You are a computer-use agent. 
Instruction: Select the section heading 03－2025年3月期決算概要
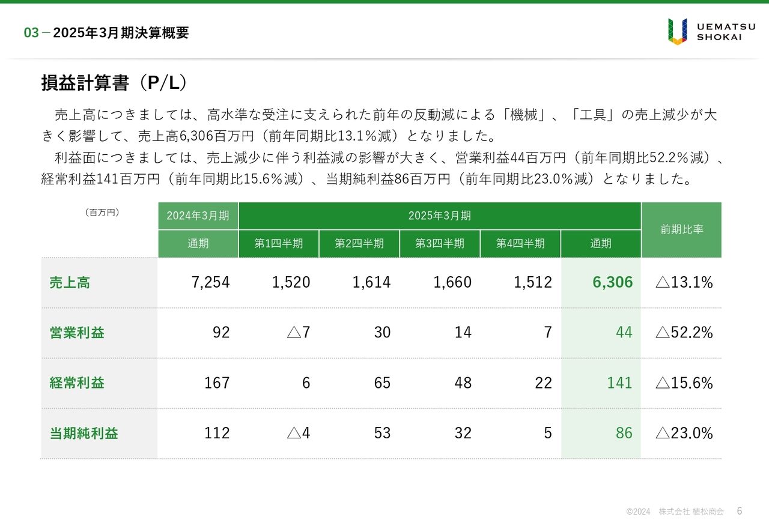point(106,33)
